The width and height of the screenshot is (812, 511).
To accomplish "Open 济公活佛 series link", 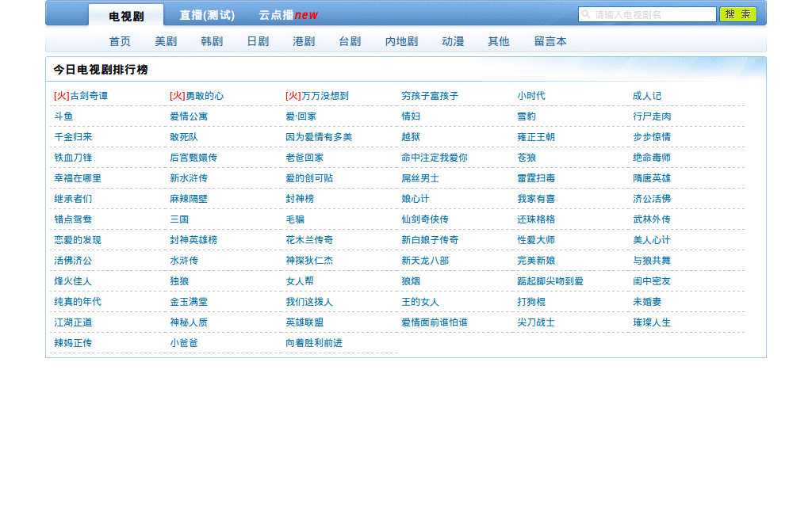I will coord(652,199).
